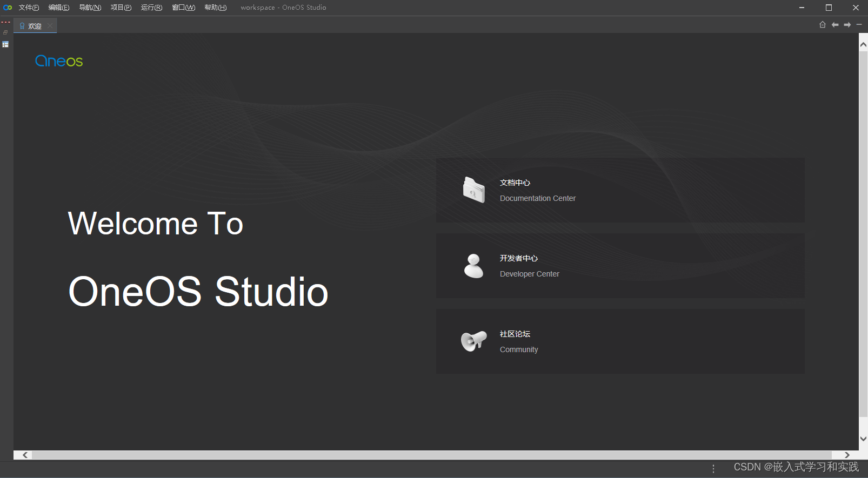The image size is (868, 478).
Task: Click the vertical scrollbar up arrow
Action: [863, 45]
